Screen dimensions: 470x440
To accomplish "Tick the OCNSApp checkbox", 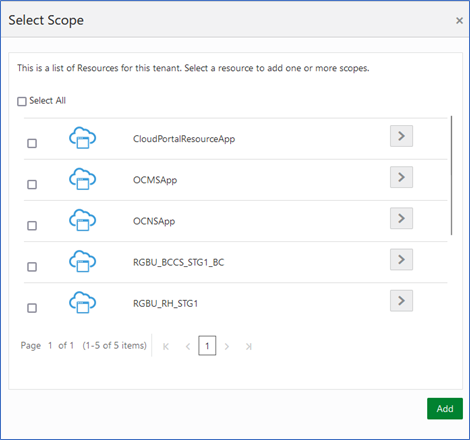I will (32, 226).
